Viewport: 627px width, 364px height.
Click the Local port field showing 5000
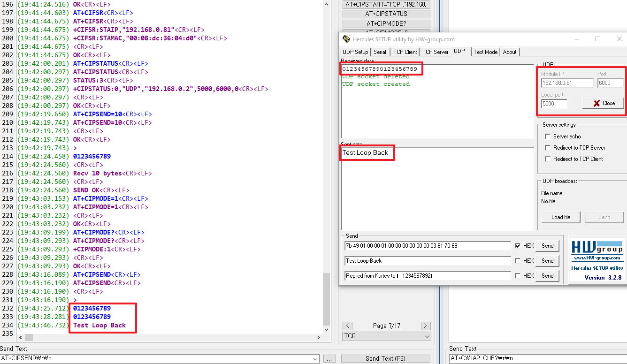554,104
